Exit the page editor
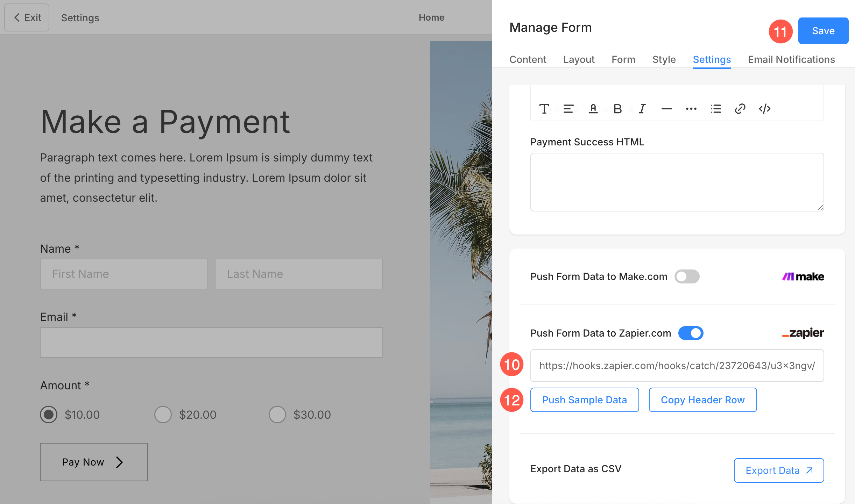The width and height of the screenshot is (855, 504). pos(27,17)
